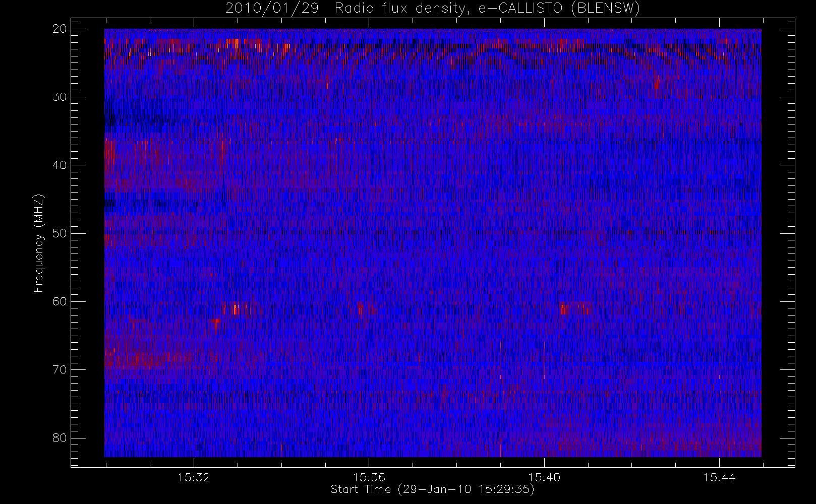Click the 'Frequency (MHZ)' axis label
This screenshot has width=816, height=504.
tap(39, 243)
